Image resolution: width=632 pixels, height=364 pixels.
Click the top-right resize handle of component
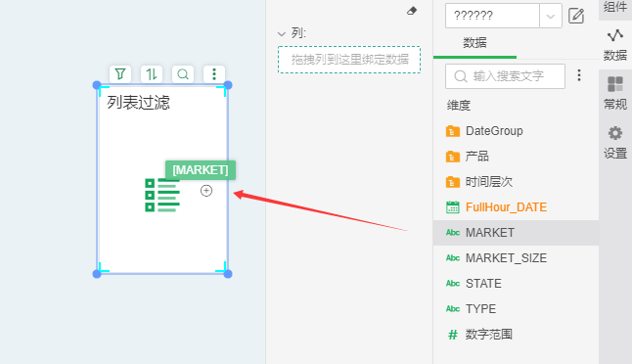(228, 85)
